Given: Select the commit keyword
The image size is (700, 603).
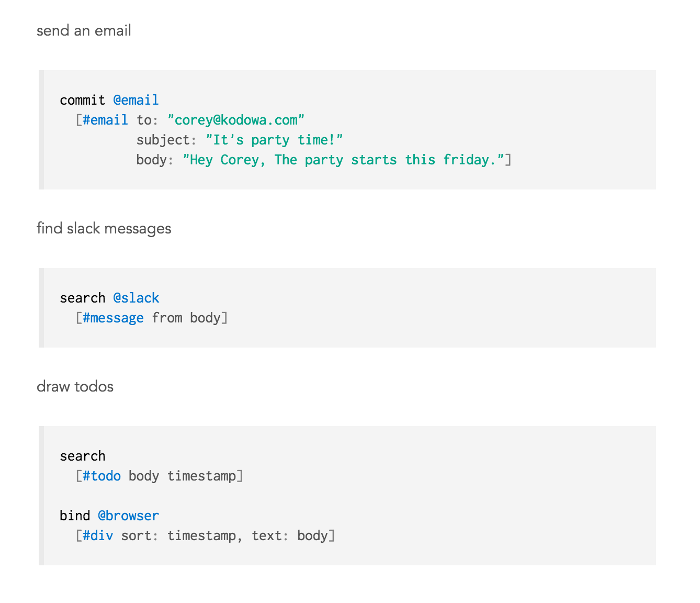Looking at the screenshot, I should point(82,100).
